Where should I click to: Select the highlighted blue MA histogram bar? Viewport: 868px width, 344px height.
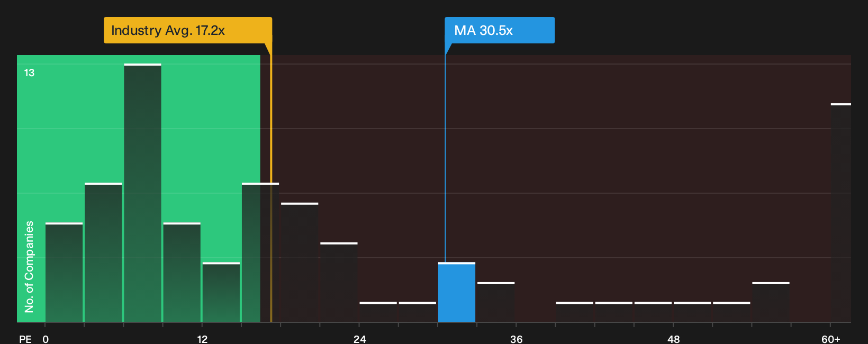click(457, 292)
